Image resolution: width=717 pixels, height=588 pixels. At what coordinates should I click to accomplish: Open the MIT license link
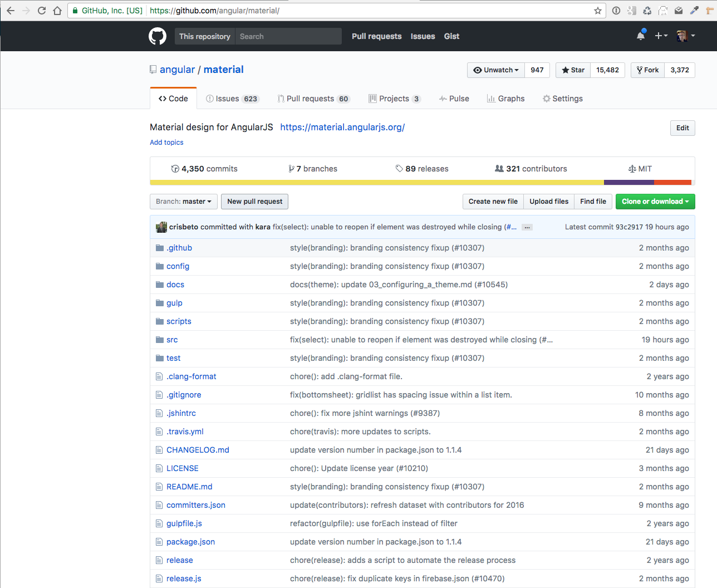click(x=640, y=169)
